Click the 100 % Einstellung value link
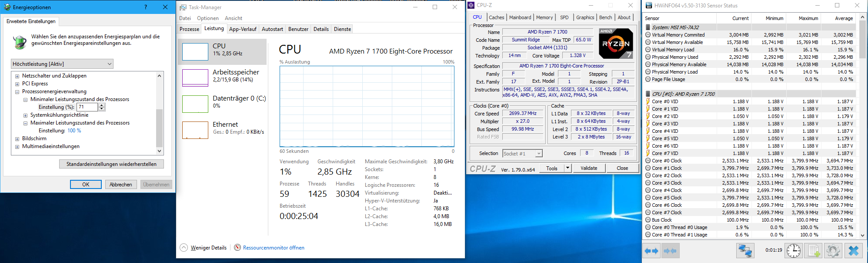This screenshot has height=263, width=868. 74,131
